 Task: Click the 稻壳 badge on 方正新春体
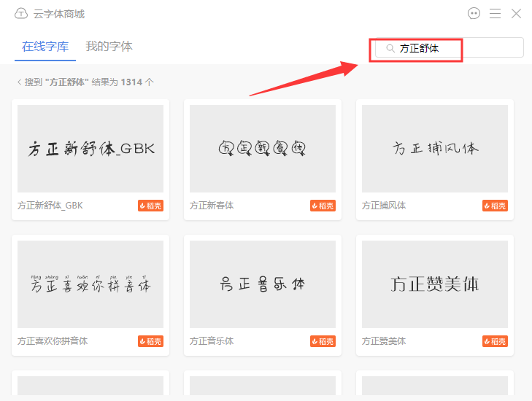[x=323, y=206]
